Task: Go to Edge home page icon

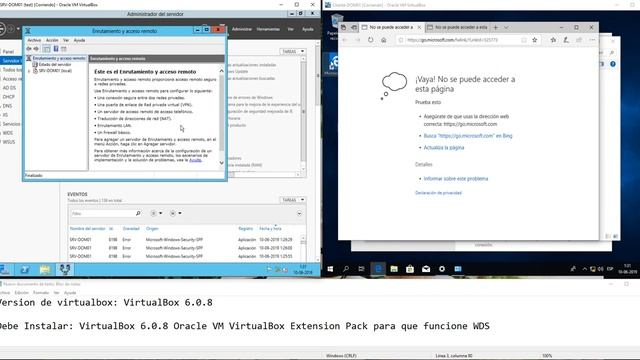Action: point(384,40)
